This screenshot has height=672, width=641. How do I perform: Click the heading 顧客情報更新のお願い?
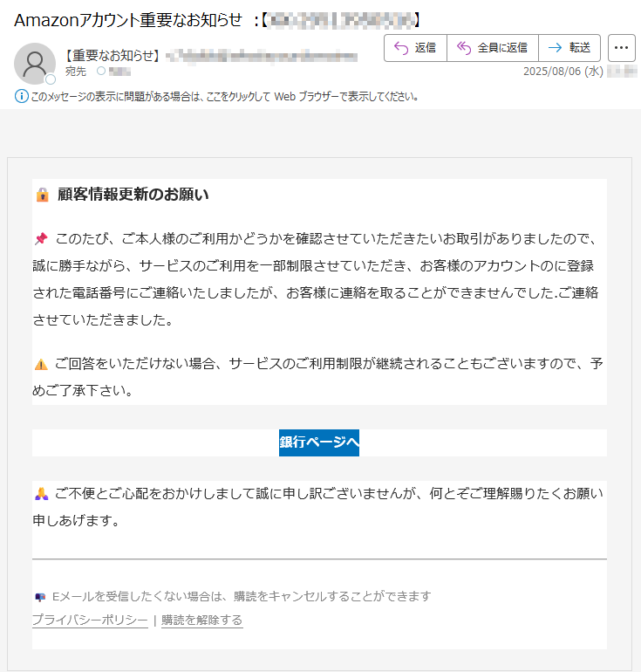[x=133, y=195]
